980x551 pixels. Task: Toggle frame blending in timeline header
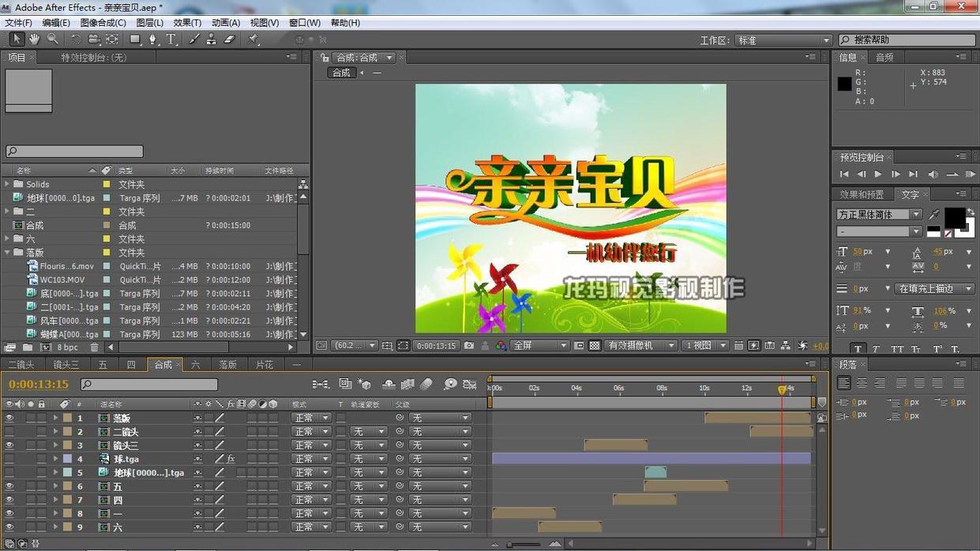(407, 384)
